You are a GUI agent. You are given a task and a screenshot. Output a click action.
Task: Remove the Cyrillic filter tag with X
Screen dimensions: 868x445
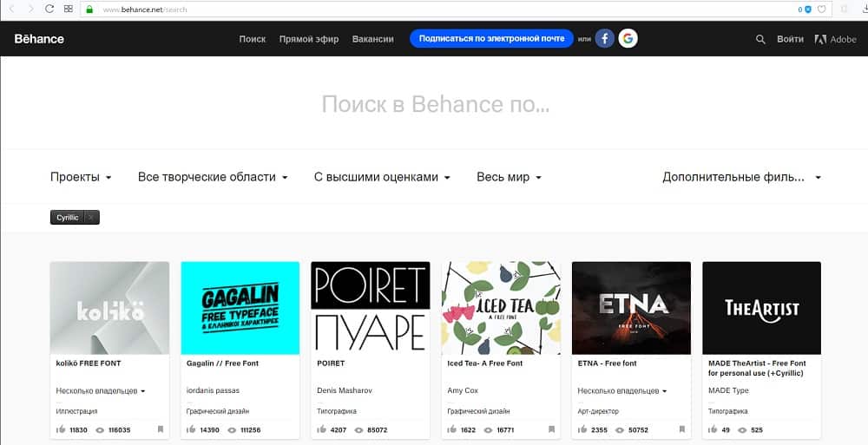pos(91,218)
